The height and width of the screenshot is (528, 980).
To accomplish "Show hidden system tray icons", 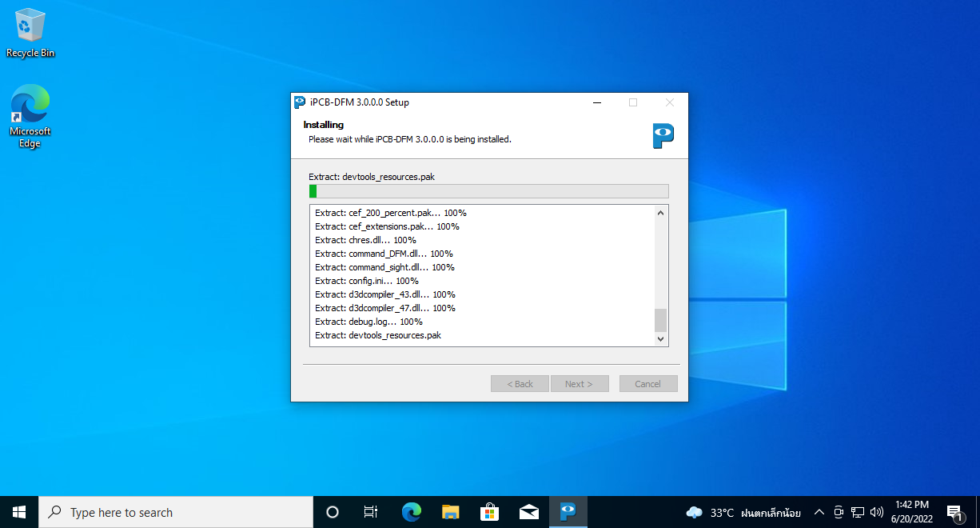I will coord(819,512).
